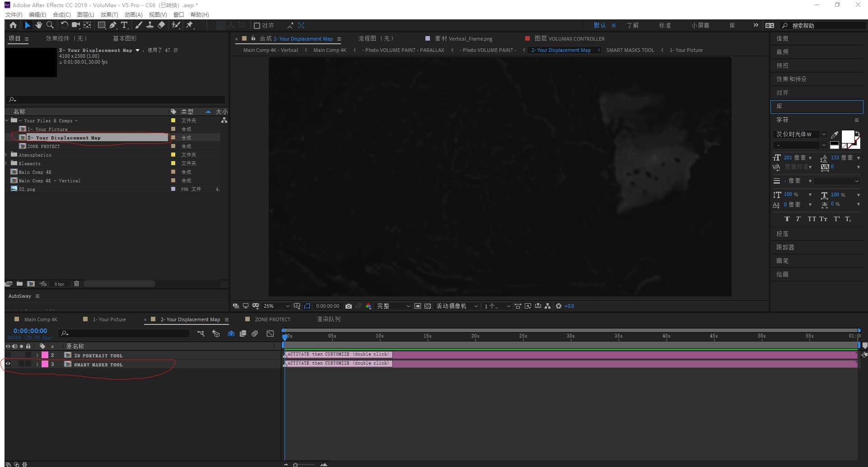Open the 效果(T) menu

109,14
